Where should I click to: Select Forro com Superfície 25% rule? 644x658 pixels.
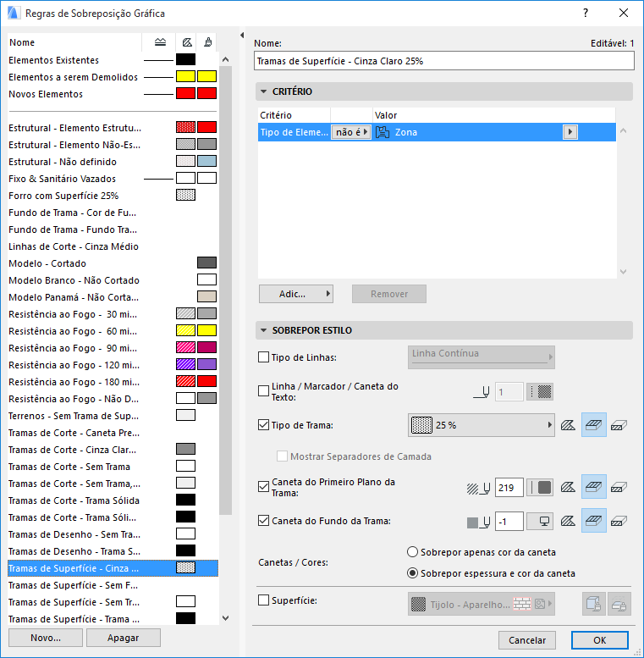tap(113, 196)
